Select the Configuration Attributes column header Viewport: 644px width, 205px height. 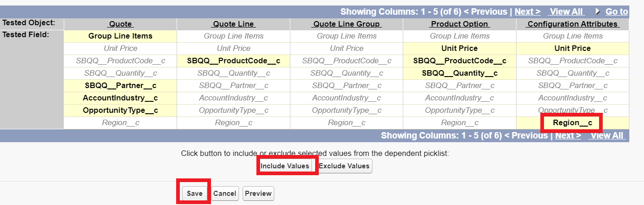coord(572,24)
